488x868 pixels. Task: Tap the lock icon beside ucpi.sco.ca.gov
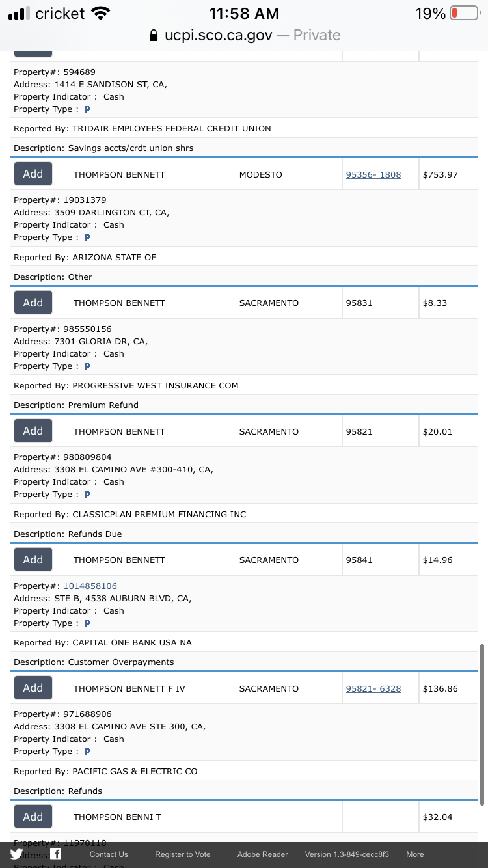(x=154, y=35)
